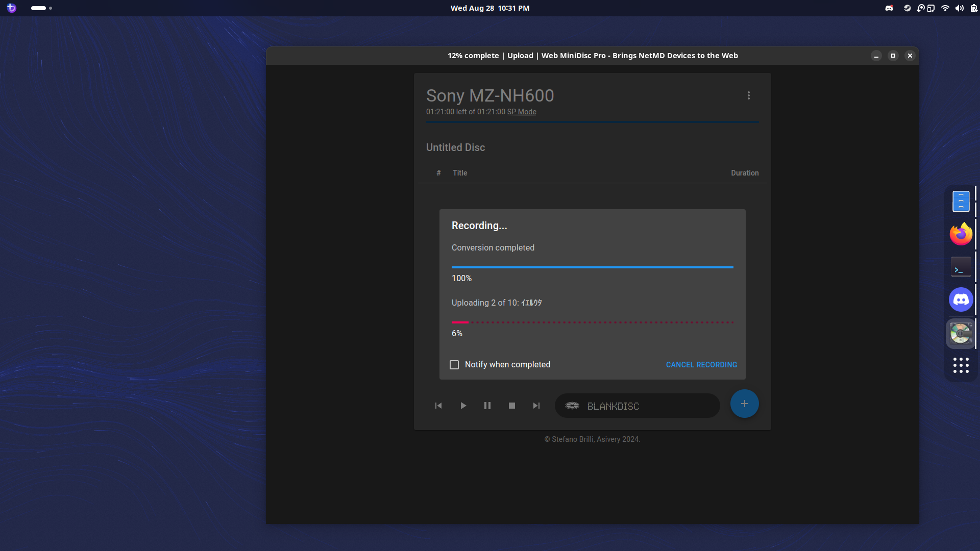
Task: Open Discord from the dock
Action: [960, 299]
